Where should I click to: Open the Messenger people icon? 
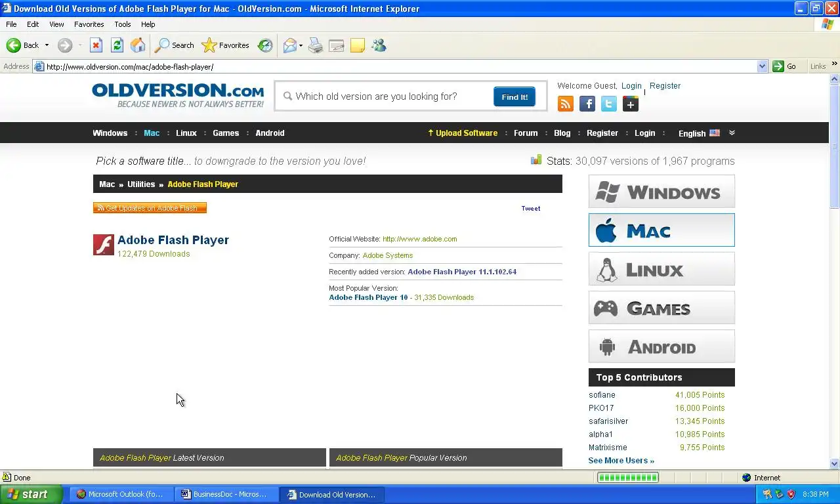point(379,45)
